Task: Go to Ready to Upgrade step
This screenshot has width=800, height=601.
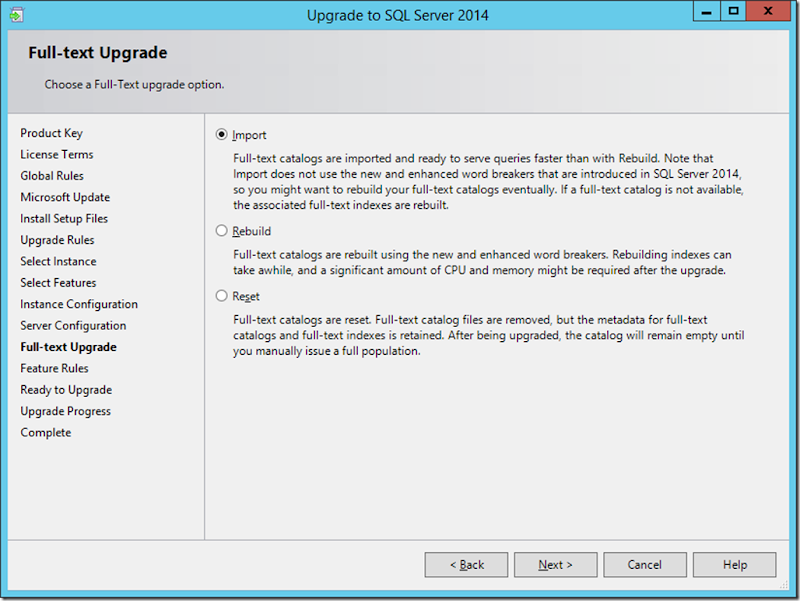Action: click(66, 390)
